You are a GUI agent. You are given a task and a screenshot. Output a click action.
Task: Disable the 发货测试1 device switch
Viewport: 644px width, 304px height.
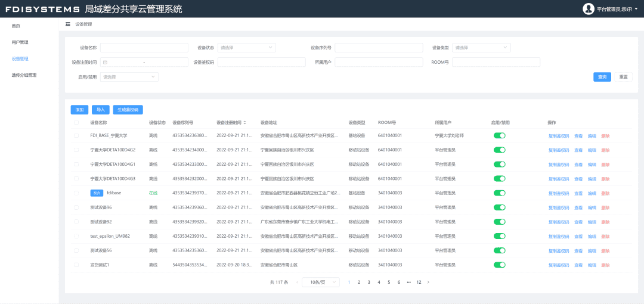pyautogui.click(x=499, y=265)
